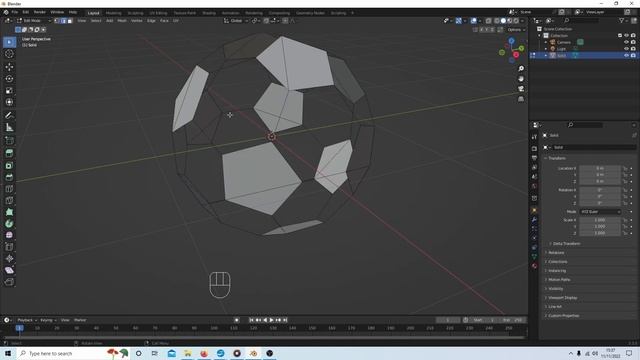Select the Cursor tool in the left toolbar
The height and width of the screenshot is (360, 640).
point(9,54)
